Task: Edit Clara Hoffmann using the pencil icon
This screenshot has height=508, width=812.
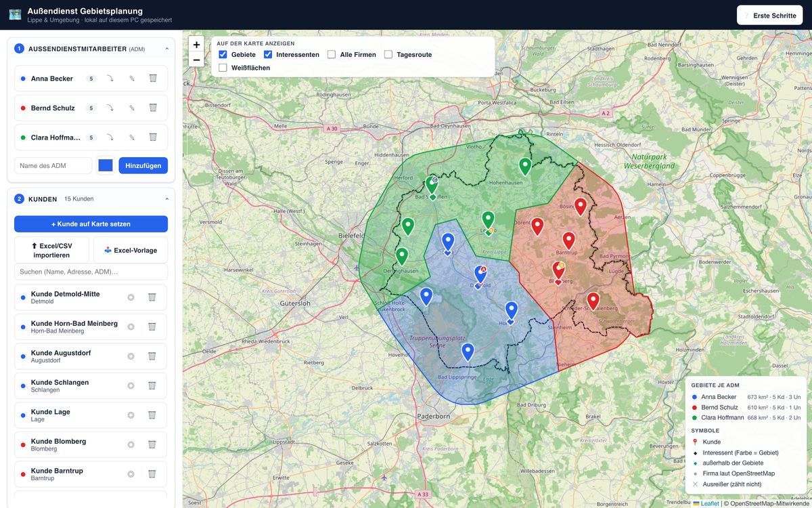Action: tap(132, 137)
